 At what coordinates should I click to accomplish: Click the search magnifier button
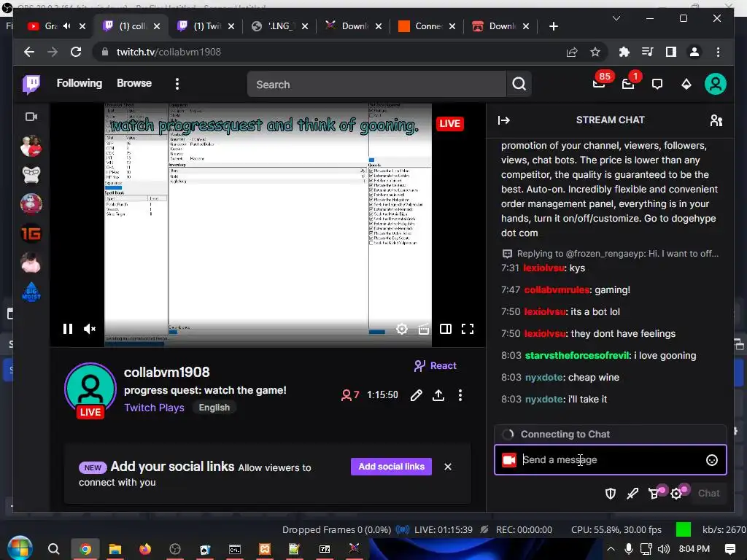[x=519, y=85]
